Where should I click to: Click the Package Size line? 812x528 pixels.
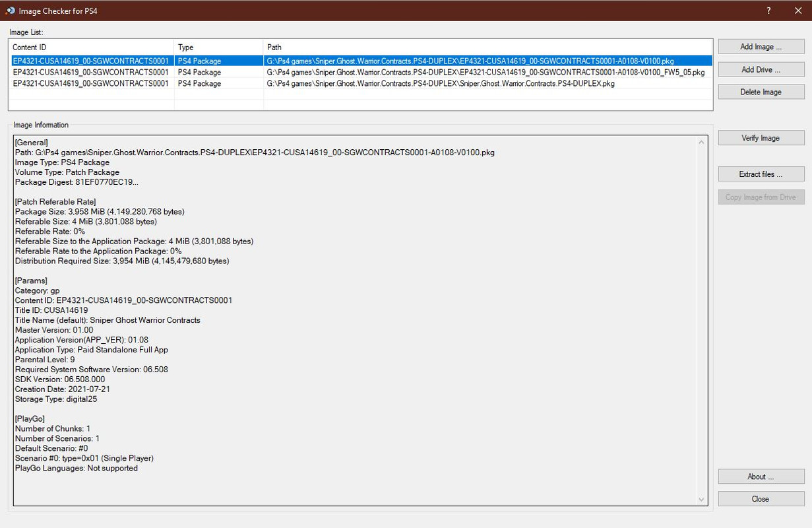100,212
